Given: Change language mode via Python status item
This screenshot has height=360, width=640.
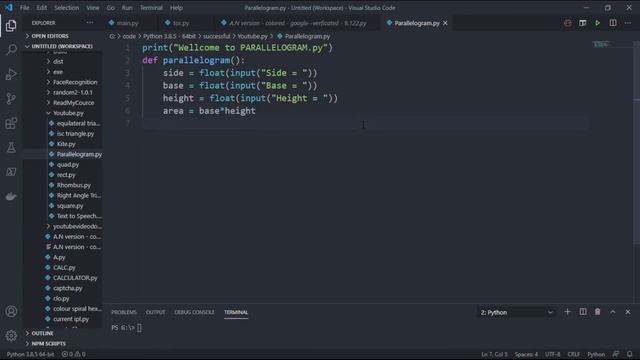Looking at the screenshot, I should [596, 354].
